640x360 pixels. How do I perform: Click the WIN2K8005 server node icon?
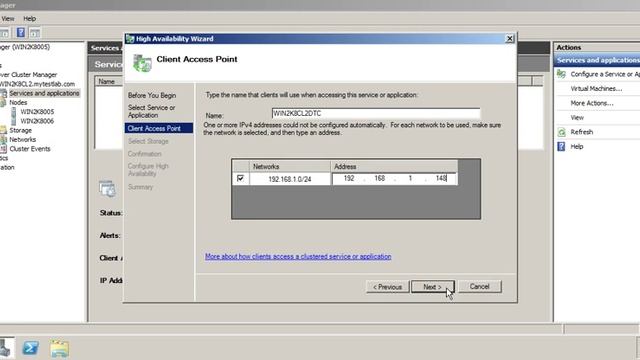(13, 111)
